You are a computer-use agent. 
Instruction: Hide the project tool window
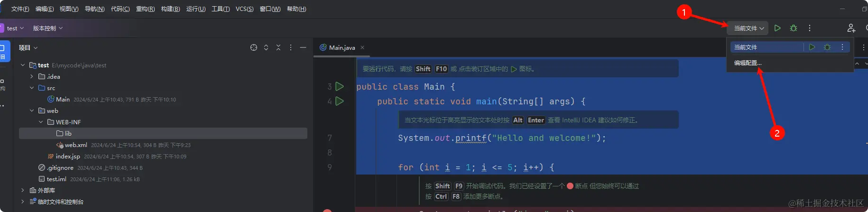[303, 47]
